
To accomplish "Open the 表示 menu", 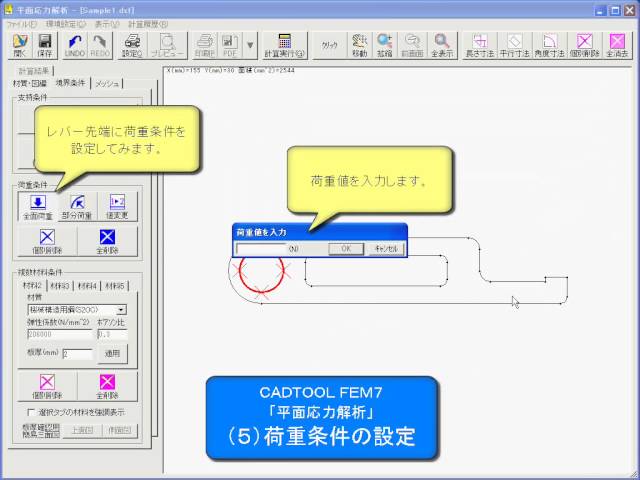I will coord(107,24).
